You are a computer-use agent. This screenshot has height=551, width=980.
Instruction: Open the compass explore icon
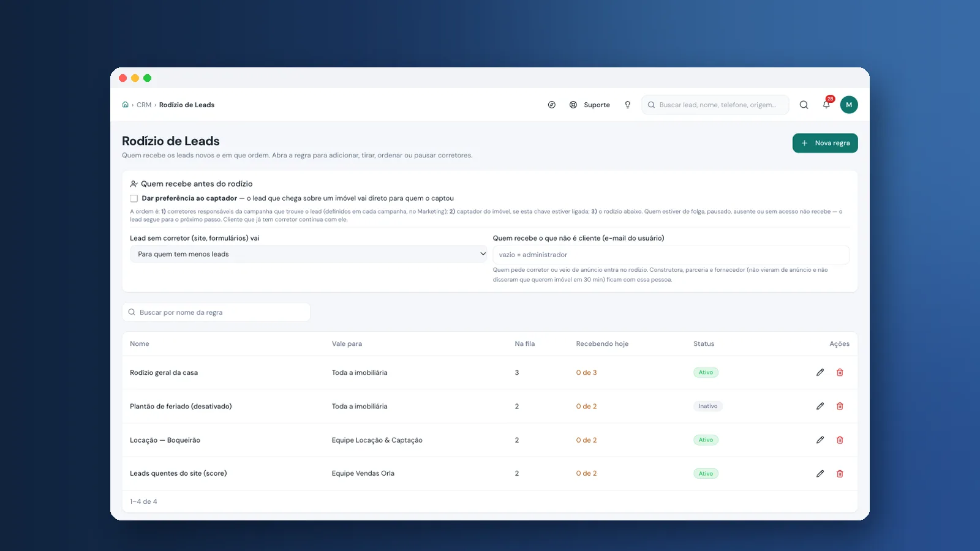coord(552,105)
